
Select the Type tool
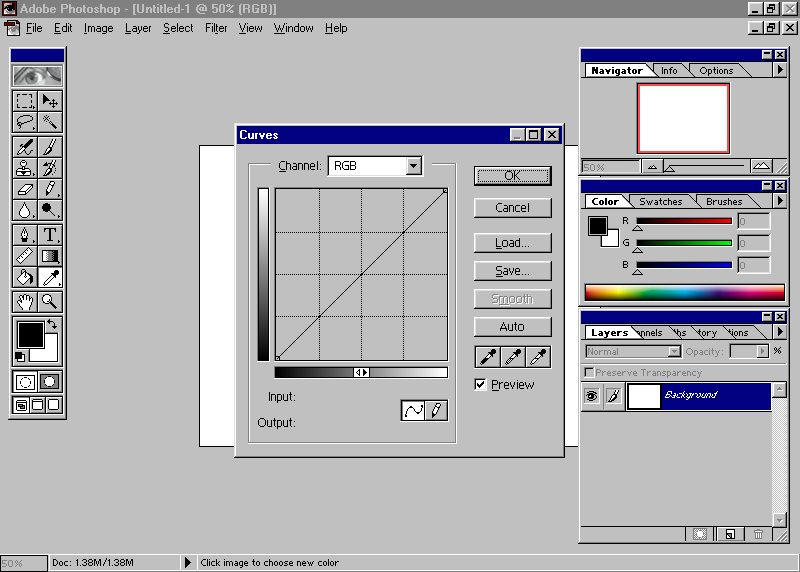[50, 235]
